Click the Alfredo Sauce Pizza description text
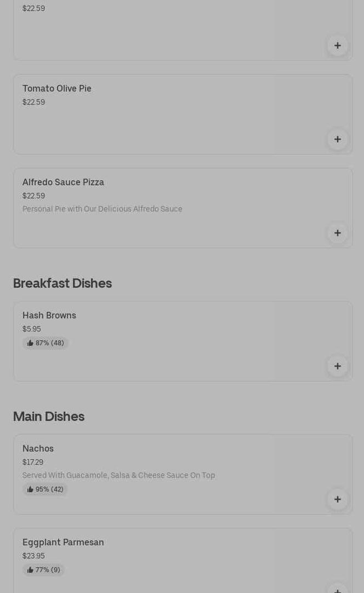The height and width of the screenshot is (593, 364). point(102,209)
